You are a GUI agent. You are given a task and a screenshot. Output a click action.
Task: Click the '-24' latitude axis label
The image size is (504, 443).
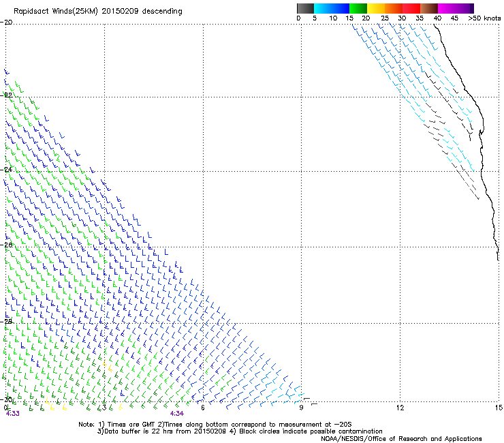click(6, 170)
